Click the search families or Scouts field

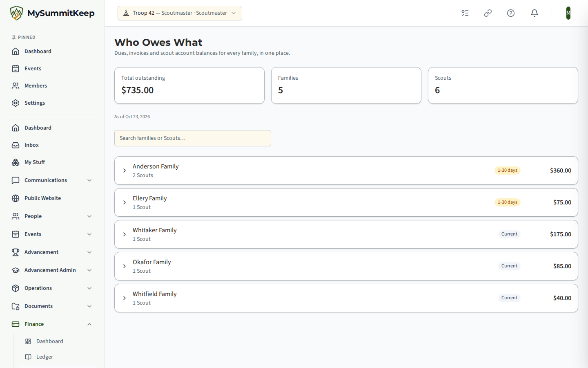pos(193,138)
